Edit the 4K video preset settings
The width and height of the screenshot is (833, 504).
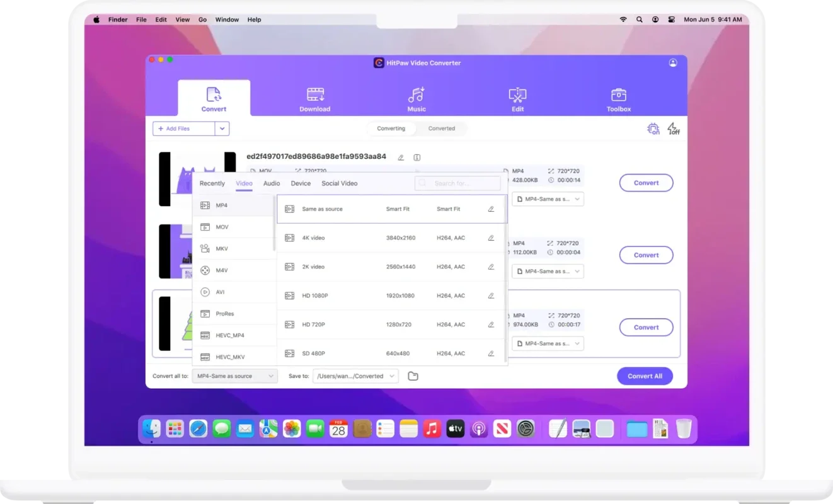[x=491, y=238]
